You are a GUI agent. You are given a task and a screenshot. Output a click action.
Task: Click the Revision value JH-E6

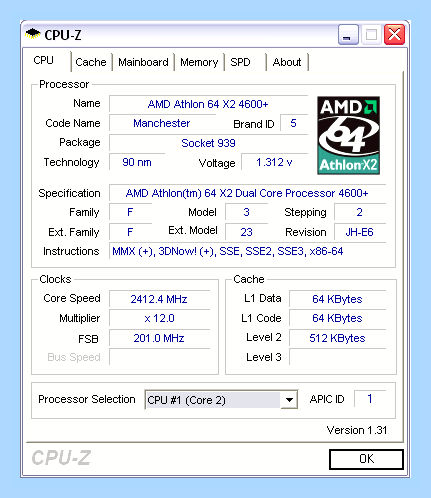pos(360,232)
